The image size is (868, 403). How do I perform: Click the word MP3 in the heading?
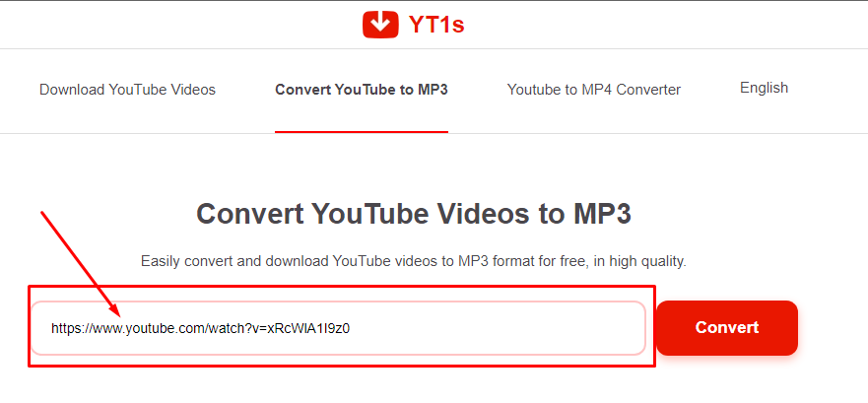pyautogui.click(x=600, y=214)
